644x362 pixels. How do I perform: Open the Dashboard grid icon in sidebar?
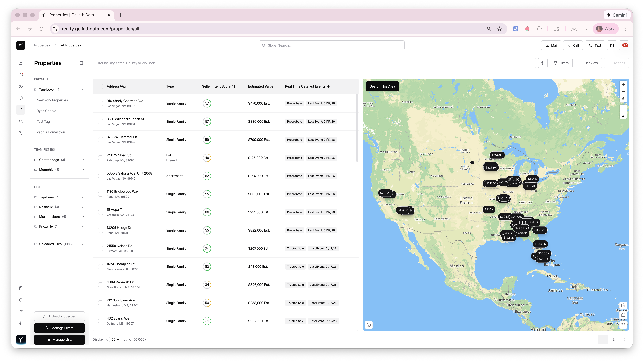(x=21, y=63)
